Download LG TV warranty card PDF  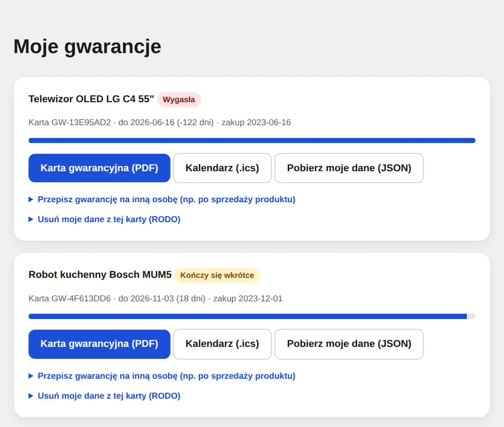click(x=99, y=168)
